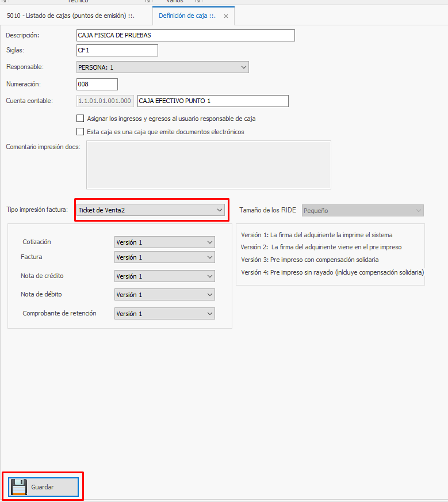The image size is (448, 502).
Task: Click the CAJA EFECTIVO PUNTO 1 account field
Action: click(x=212, y=101)
